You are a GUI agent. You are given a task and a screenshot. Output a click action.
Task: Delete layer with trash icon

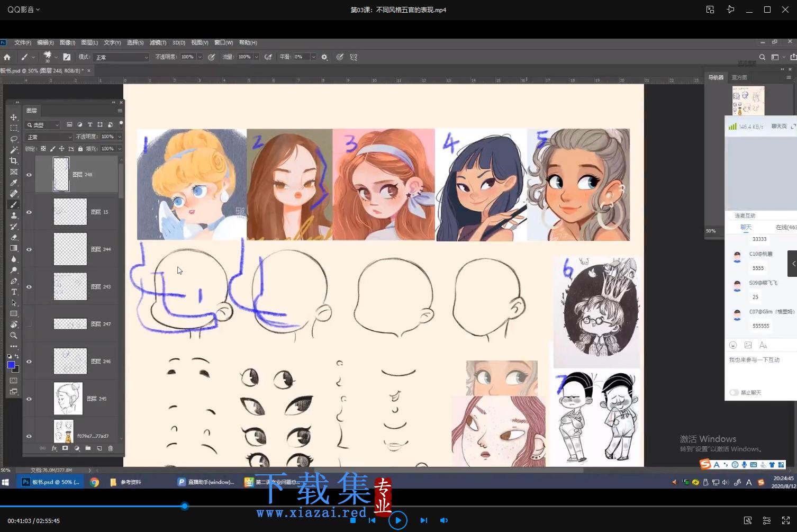(111, 448)
